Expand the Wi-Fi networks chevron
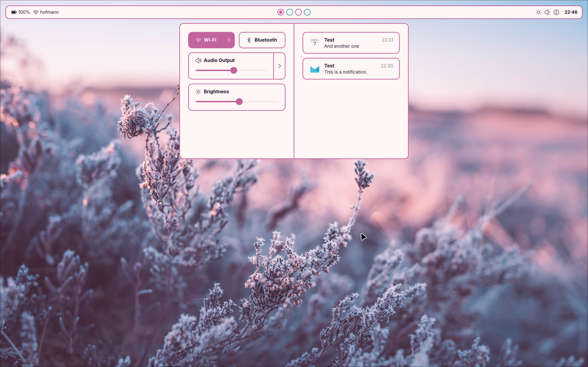This screenshot has height=367, width=588. pyautogui.click(x=229, y=40)
